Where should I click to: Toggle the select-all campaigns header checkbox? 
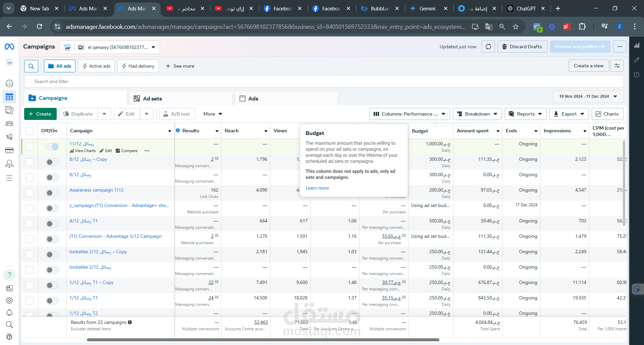coord(30,131)
